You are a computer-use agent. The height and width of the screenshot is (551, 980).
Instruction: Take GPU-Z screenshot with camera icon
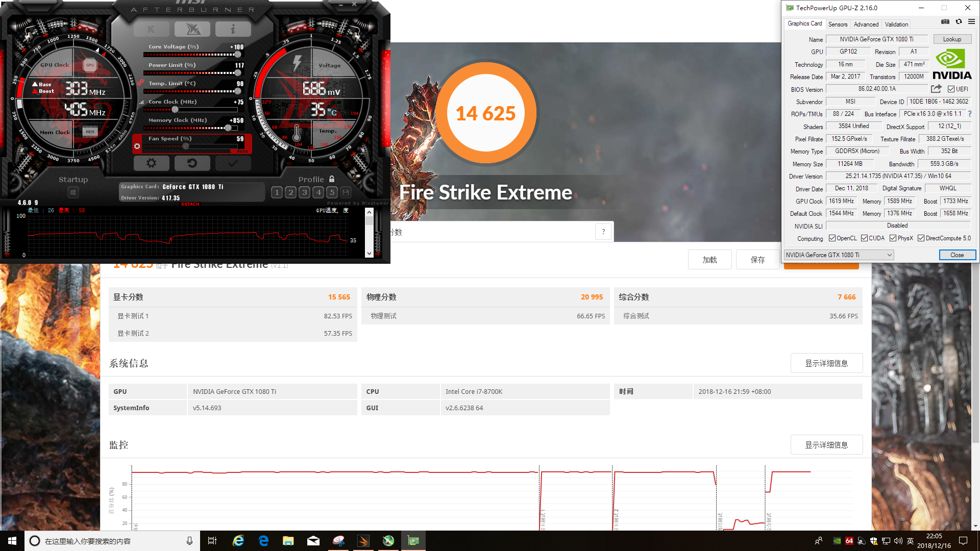[x=945, y=22]
